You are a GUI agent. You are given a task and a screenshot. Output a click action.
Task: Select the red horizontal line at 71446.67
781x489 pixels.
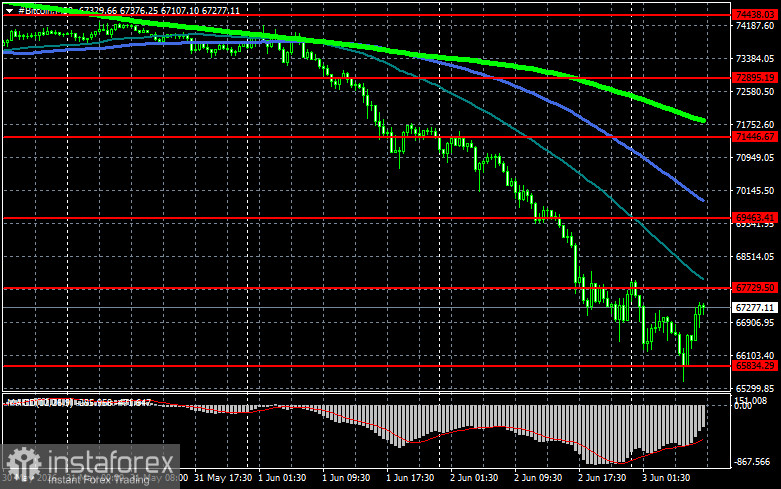coord(368,137)
